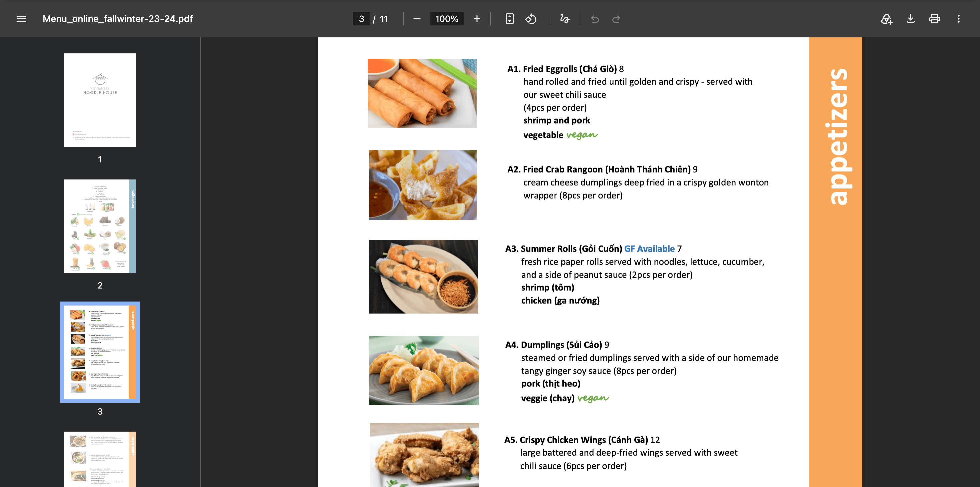Screen dimensions: 980x487
Task: Click the Crispy Chicken Wings photo
Action: point(425,455)
